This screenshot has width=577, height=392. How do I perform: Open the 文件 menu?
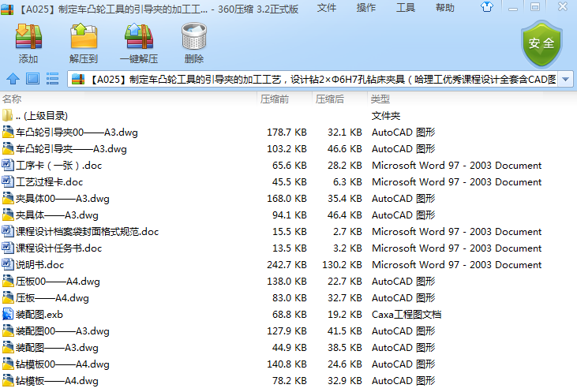[x=327, y=8]
